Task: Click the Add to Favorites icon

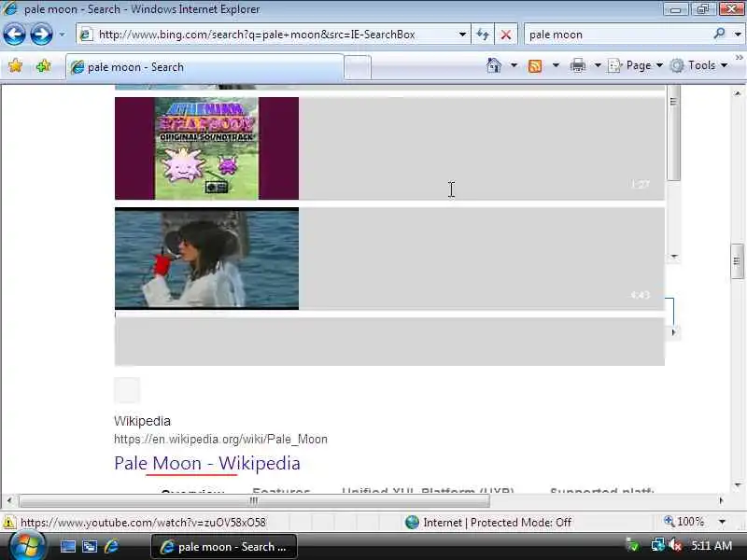Action: pos(43,65)
